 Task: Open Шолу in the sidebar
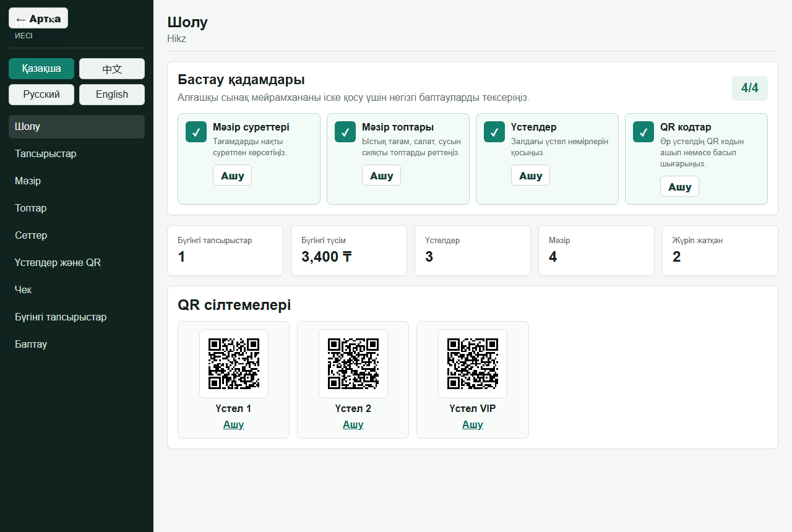pos(77,127)
